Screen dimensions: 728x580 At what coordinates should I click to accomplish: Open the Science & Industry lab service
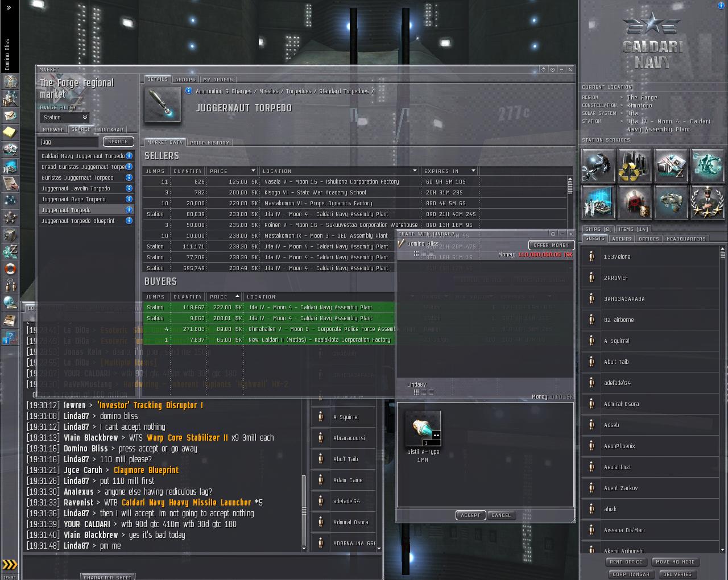coord(598,202)
